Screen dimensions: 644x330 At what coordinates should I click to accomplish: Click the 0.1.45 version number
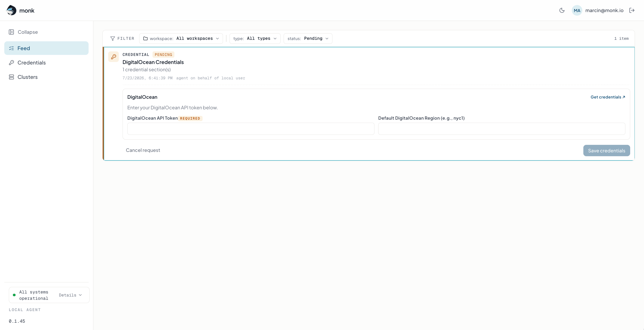point(17,321)
